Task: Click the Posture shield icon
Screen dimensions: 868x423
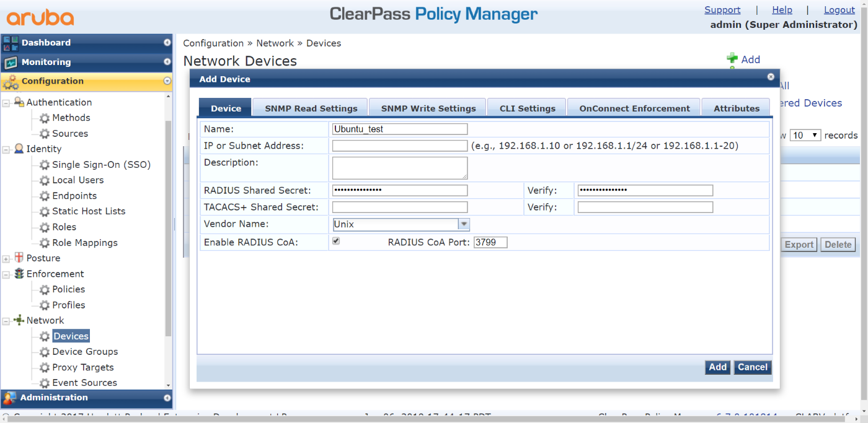Action: pyautogui.click(x=19, y=258)
